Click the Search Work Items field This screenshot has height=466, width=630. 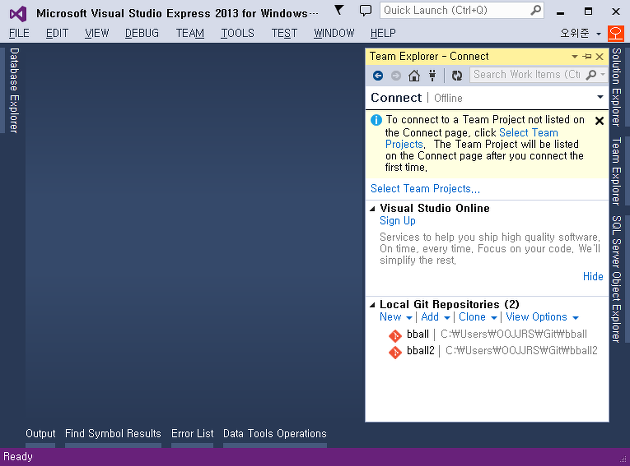click(x=527, y=75)
